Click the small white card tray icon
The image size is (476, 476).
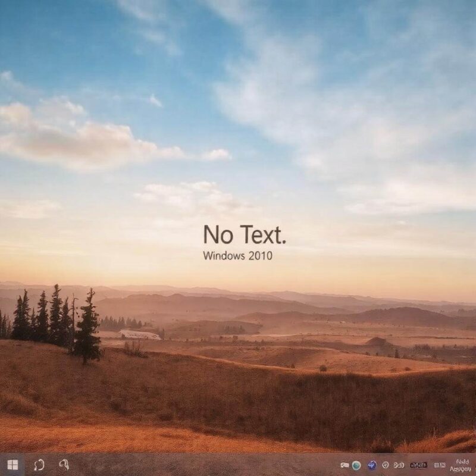pos(345,465)
